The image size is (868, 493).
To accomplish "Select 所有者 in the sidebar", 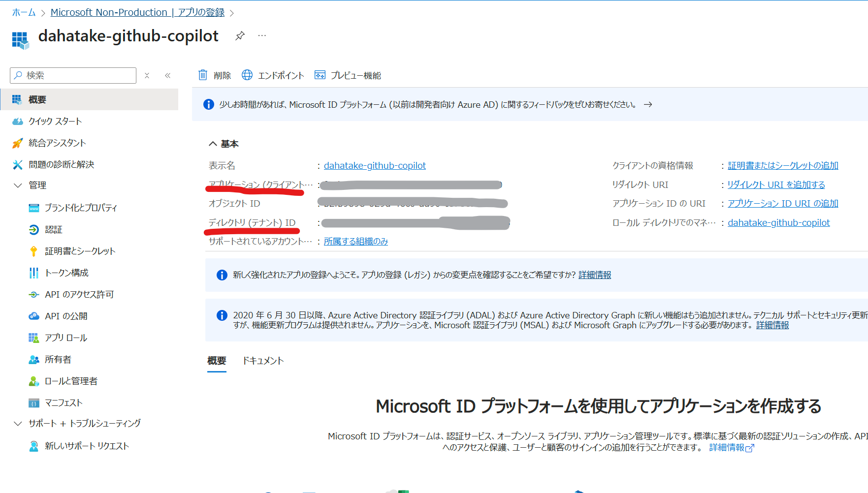I will (56, 359).
